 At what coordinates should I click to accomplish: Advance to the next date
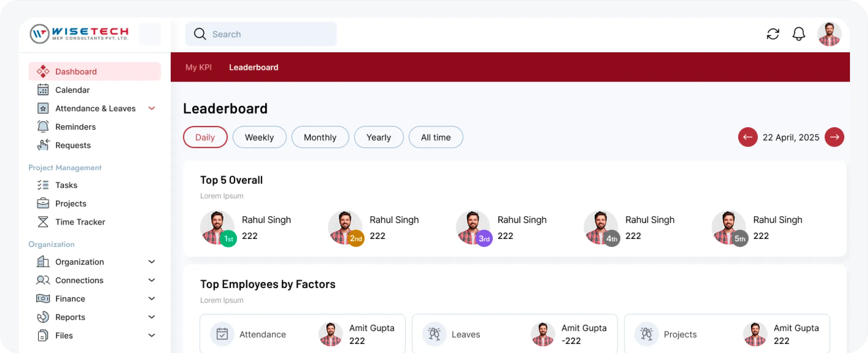[x=834, y=137]
